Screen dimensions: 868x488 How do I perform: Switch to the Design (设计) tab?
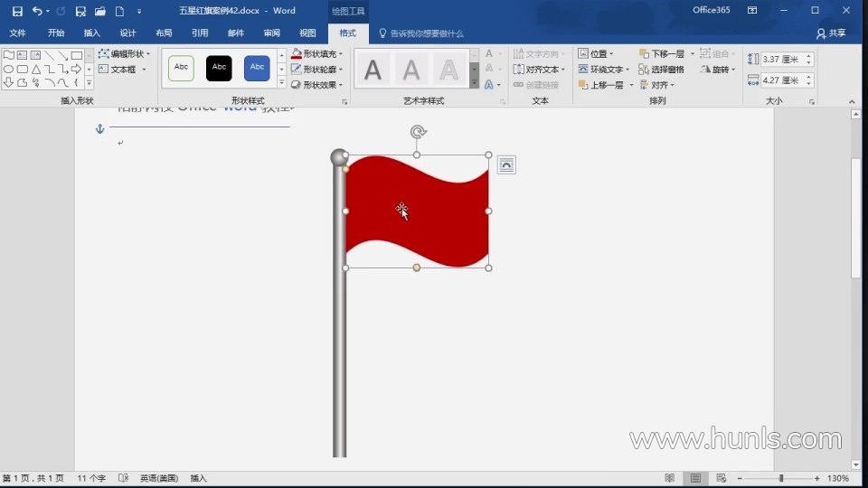[x=127, y=33]
